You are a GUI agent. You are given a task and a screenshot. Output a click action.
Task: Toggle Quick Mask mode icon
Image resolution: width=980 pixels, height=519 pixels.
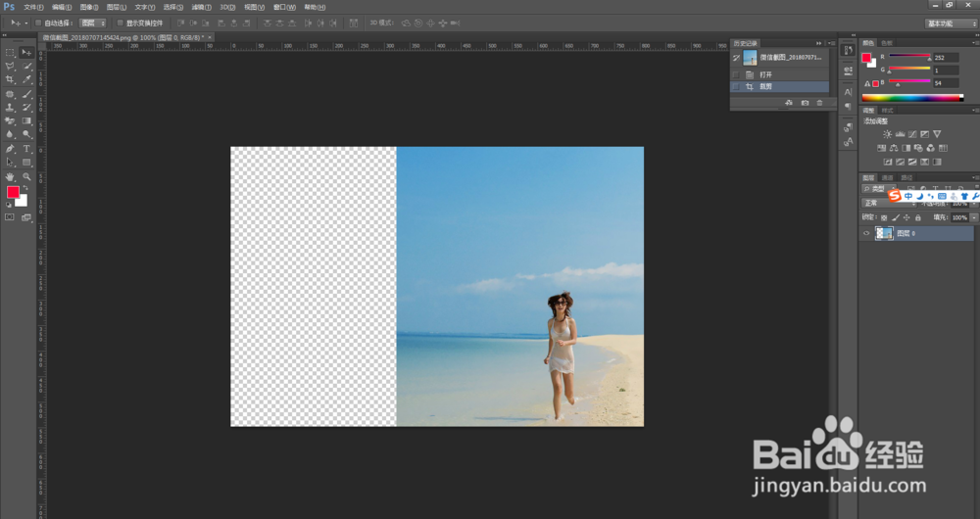[10, 217]
